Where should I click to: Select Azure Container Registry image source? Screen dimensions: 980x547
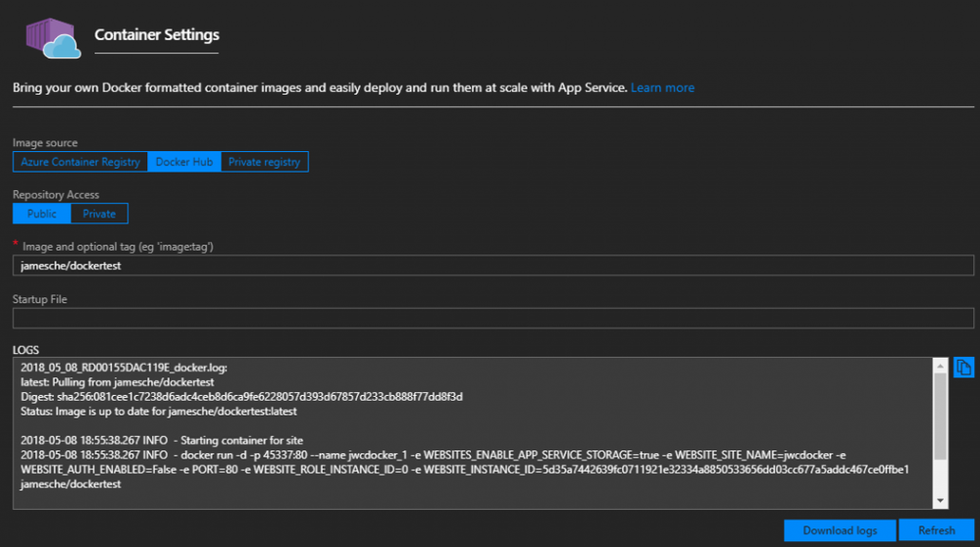tap(80, 162)
